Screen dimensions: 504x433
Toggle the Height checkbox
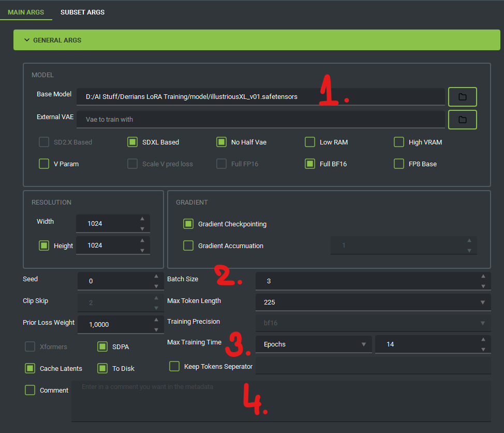coord(43,246)
